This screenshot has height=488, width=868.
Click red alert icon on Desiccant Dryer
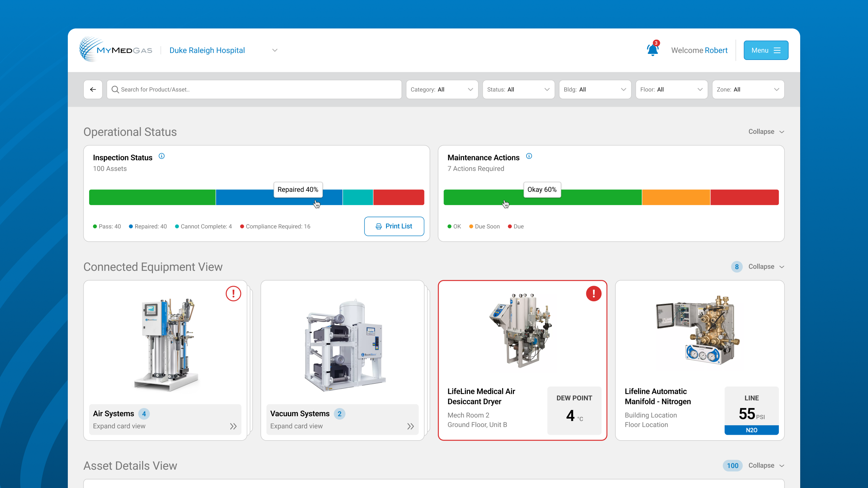coord(593,293)
